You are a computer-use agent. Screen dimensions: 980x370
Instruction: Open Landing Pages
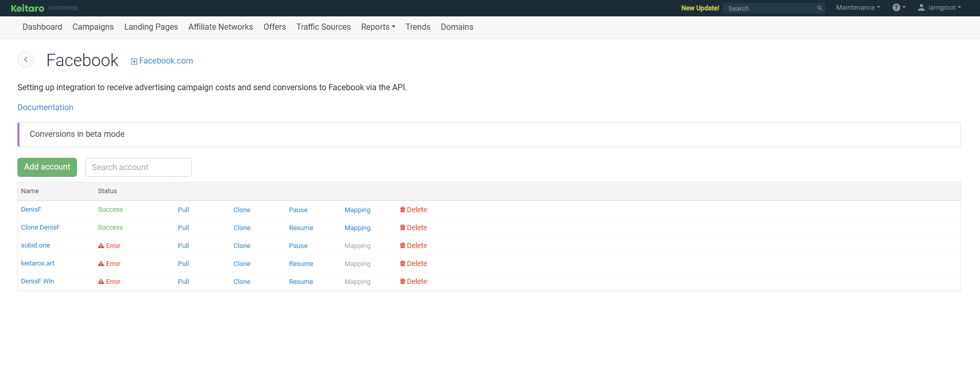(x=151, y=27)
